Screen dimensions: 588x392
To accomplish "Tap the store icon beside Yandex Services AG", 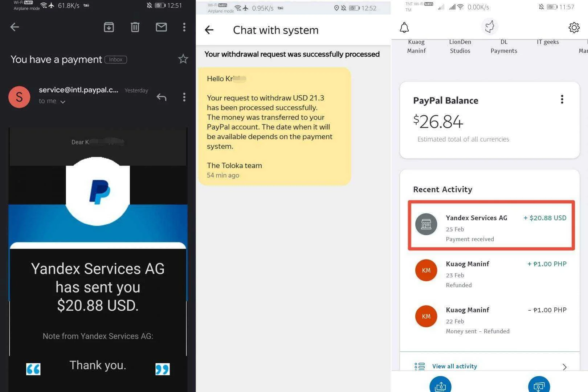I will (x=426, y=224).
